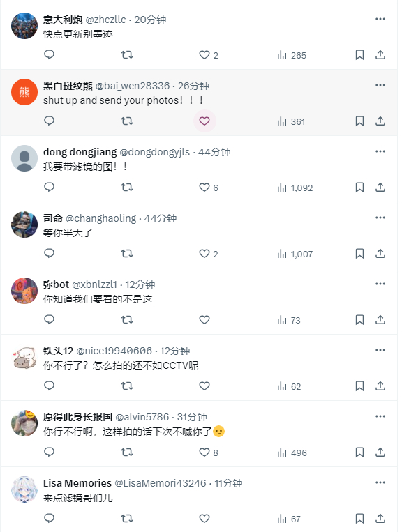
Task: Retweet the 黑白斑纹熊 post
Action: point(127,121)
